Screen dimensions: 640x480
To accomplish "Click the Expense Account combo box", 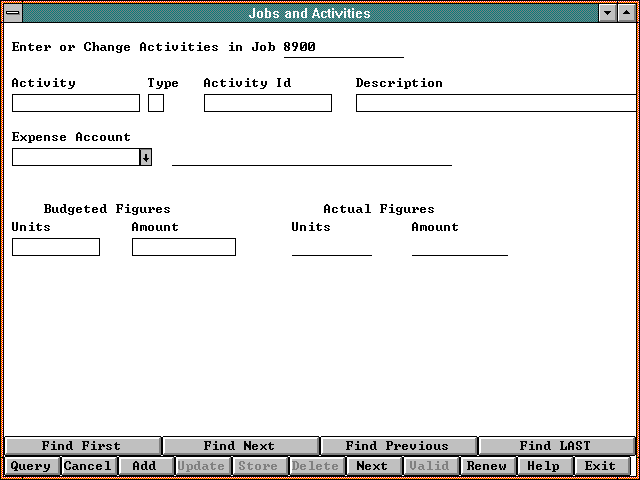I will click(x=75, y=157).
